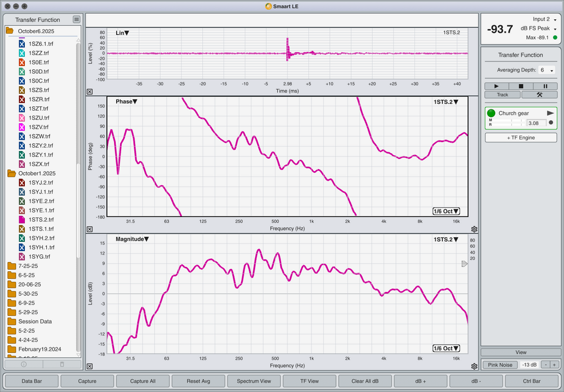Click the Capture All button
Screen dimensions: 564x392
click(143, 381)
